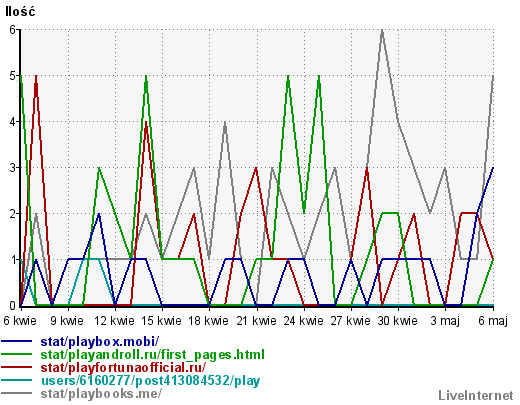Screen dimensions: 520x405
Task: Click the blue legend line swatch
Action: pyautogui.click(x=17, y=341)
